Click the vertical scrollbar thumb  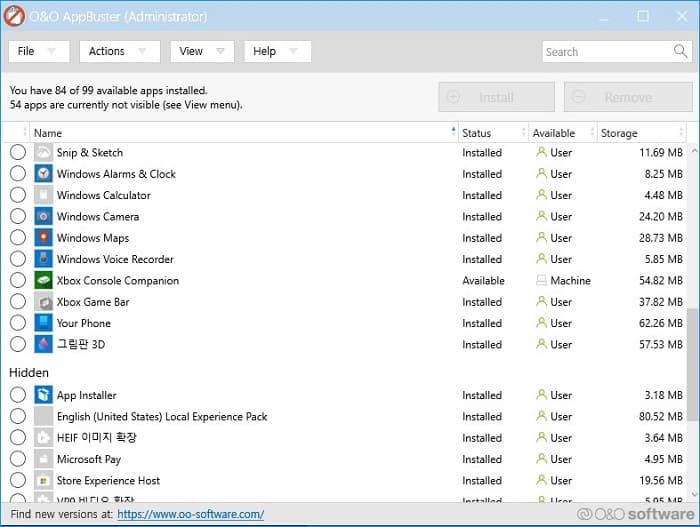pos(693,364)
